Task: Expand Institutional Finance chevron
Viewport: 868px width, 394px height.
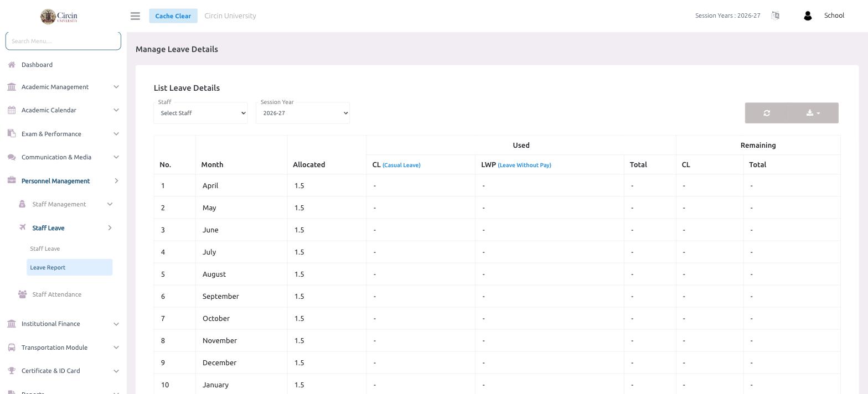Action: 116,324
